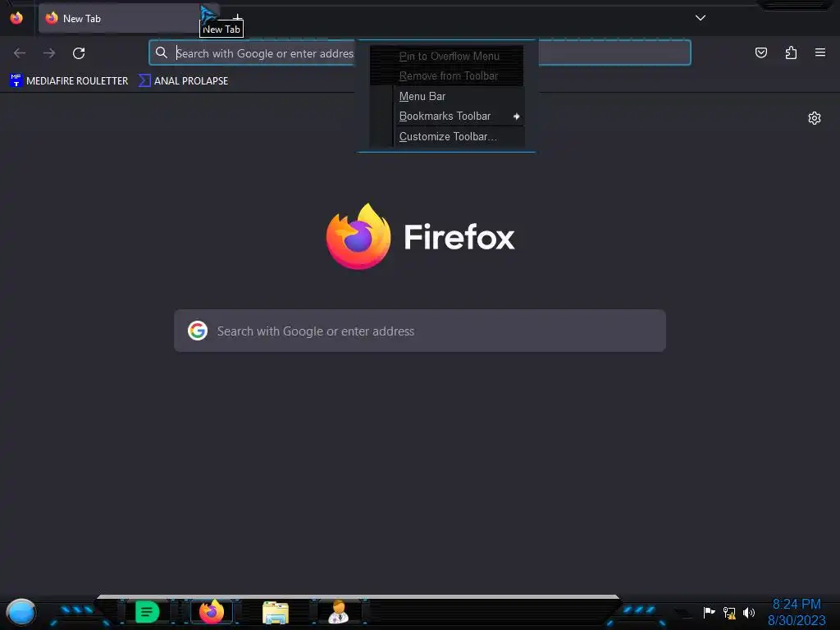The height and width of the screenshot is (630, 840).
Task: Open File Explorer from the taskbar
Action: 276,612
